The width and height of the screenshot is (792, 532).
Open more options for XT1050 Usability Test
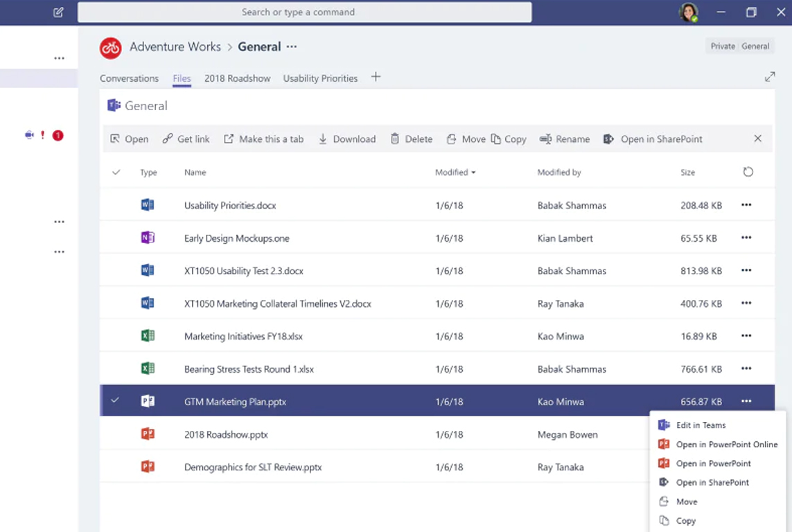point(746,271)
